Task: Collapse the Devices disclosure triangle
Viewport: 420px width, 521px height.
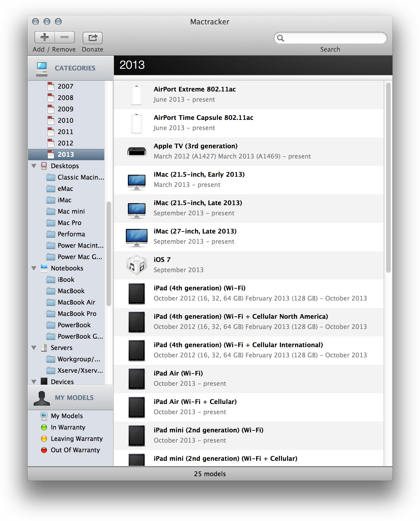Action: (x=34, y=382)
